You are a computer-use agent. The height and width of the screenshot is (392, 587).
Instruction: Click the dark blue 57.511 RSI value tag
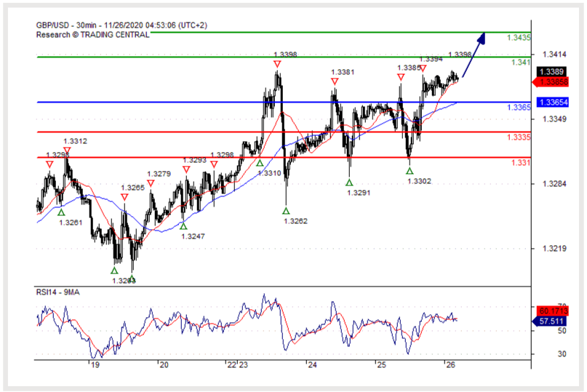pos(551,321)
